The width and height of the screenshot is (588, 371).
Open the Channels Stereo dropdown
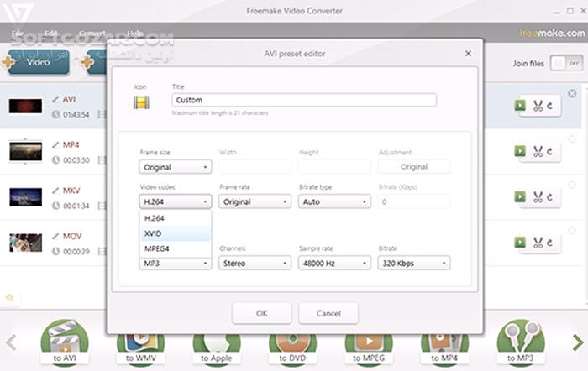pos(255,263)
